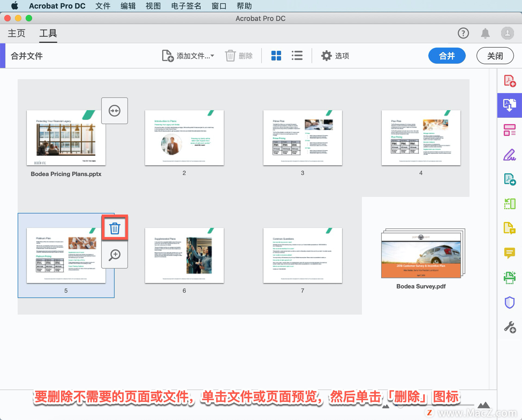Viewport: 522px width, 420px height.
Task: Click the Bodea Pricing Plans.pptx filename label
Action: (x=66, y=174)
